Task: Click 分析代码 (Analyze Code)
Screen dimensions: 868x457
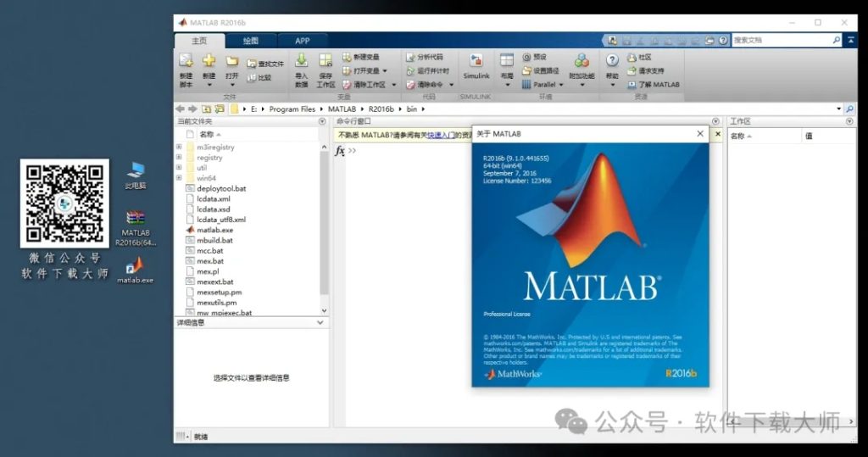Action: 425,57
